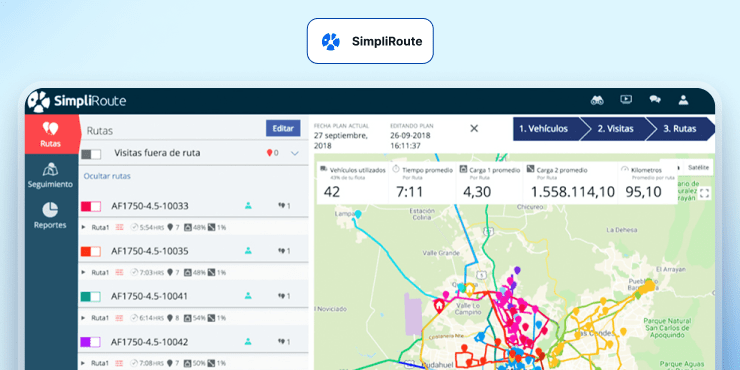Open Seguimiento in the sidebar

tap(51, 175)
